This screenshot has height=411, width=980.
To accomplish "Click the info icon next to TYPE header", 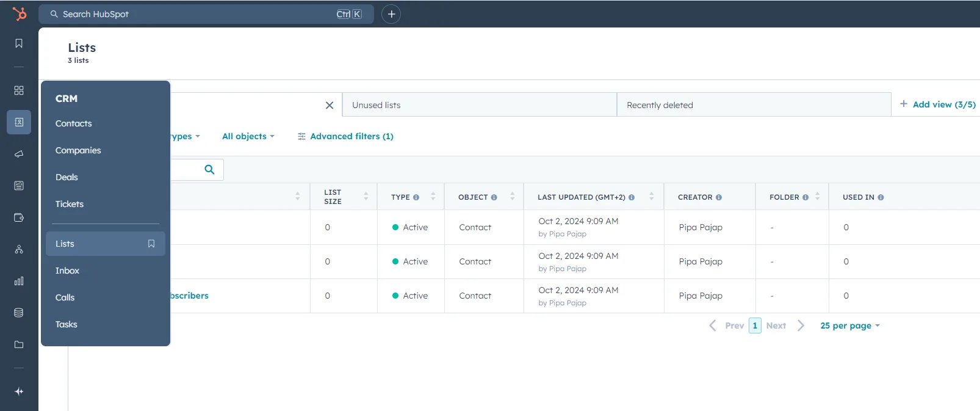I will tap(416, 197).
